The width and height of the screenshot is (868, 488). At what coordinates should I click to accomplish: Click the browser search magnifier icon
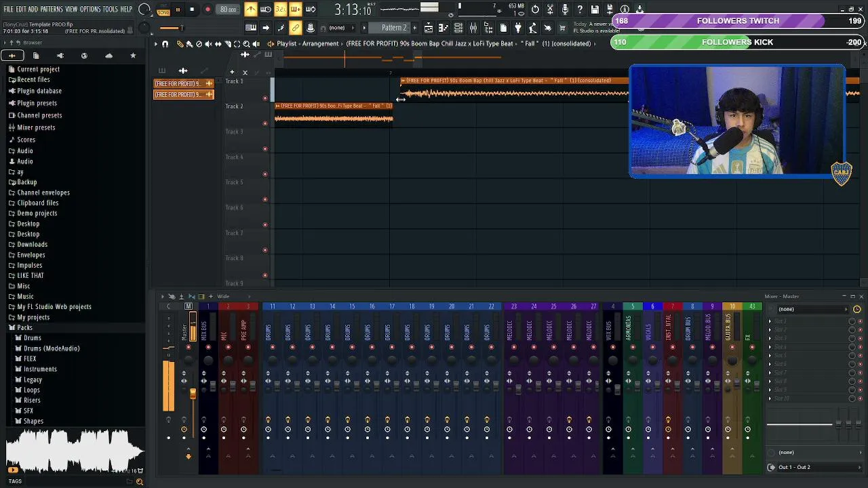click(x=139, y=481)
